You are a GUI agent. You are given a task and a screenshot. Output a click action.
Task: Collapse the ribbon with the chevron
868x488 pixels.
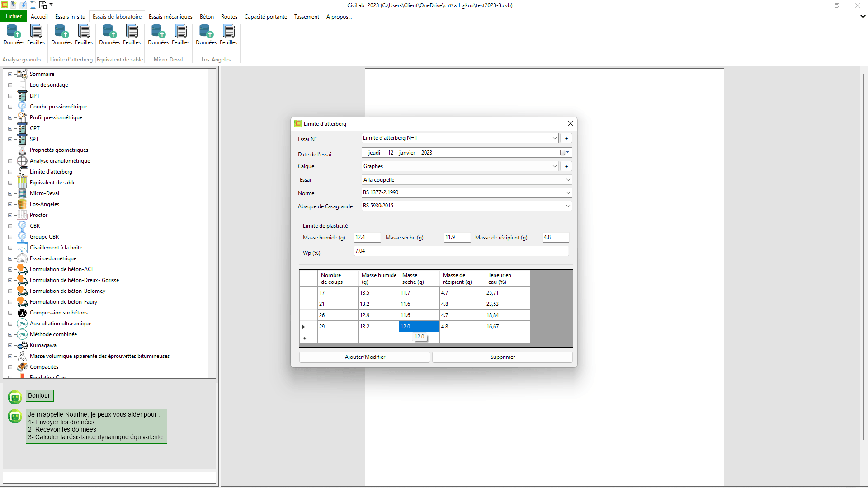tap(863, 17)
